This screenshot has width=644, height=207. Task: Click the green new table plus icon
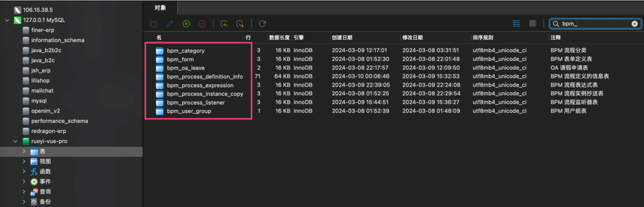186,24
